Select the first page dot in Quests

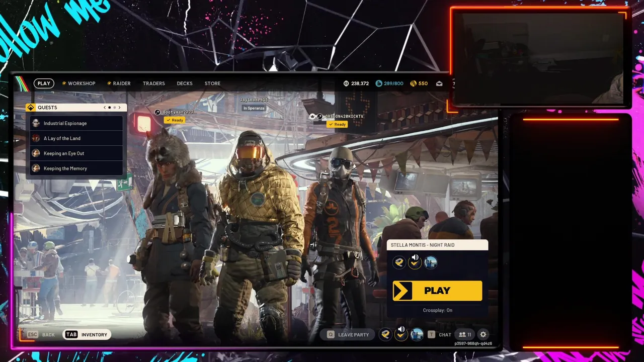click(110, 108)
